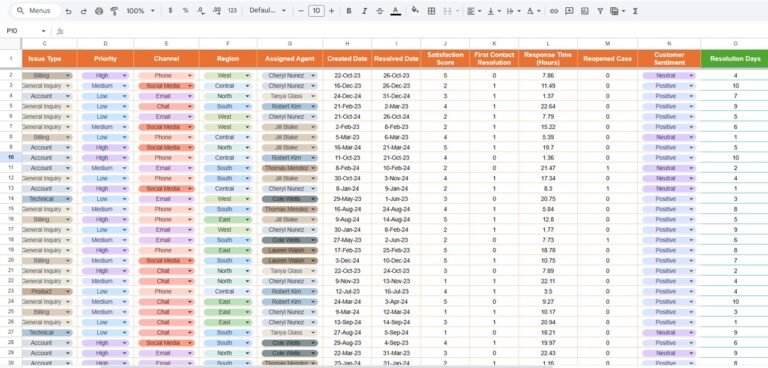Select response time 7.86 cell
This screenshot has width=768, height=368.
(x=548, y=76)
